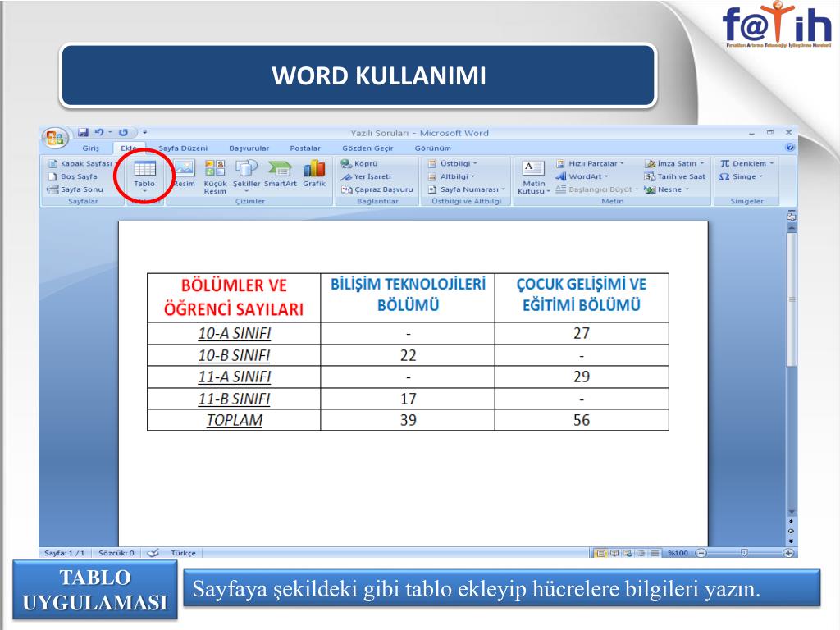The width and height of the screenshot is (840, 630).
Task: Click Sayfa: 1 / 1 in status bar
Action: pos(64,553)
